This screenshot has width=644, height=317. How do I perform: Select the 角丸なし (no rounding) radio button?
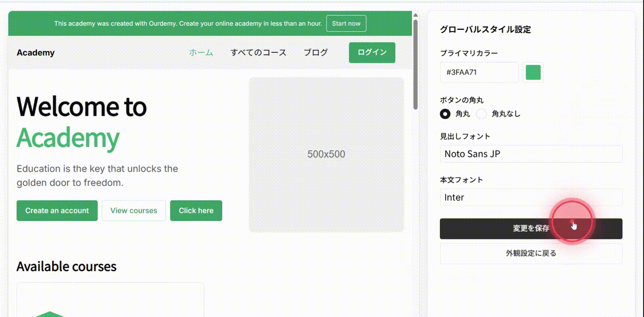(x=481, y=114)
